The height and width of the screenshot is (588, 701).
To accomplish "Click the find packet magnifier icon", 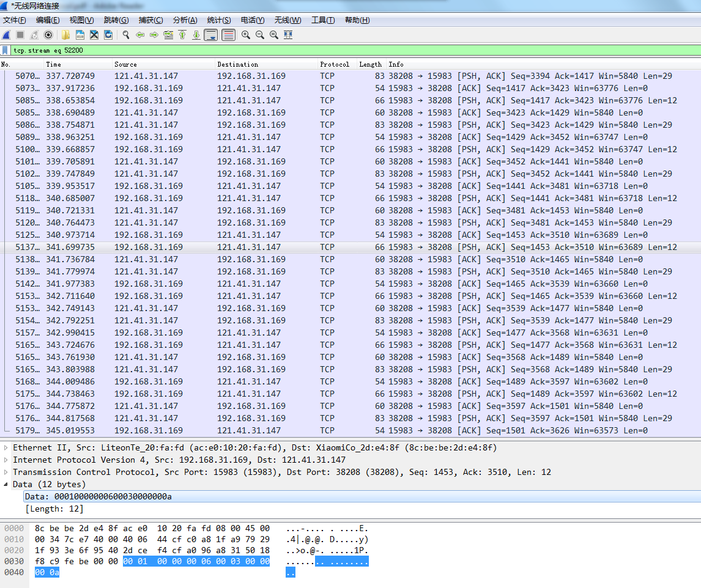I will [126, 35].
